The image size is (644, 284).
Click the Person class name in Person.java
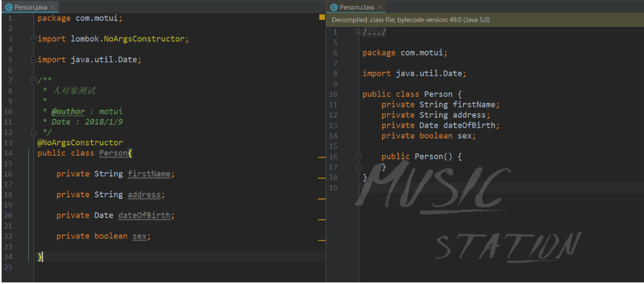(x=113, y=153)
